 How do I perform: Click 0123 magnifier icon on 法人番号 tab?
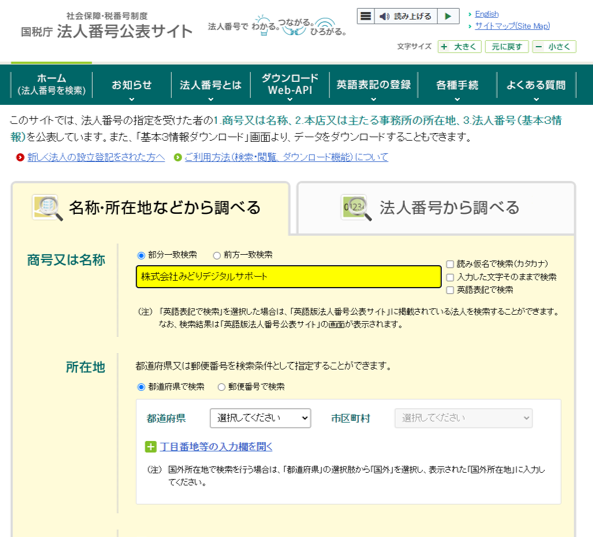(x=356, y=208)
